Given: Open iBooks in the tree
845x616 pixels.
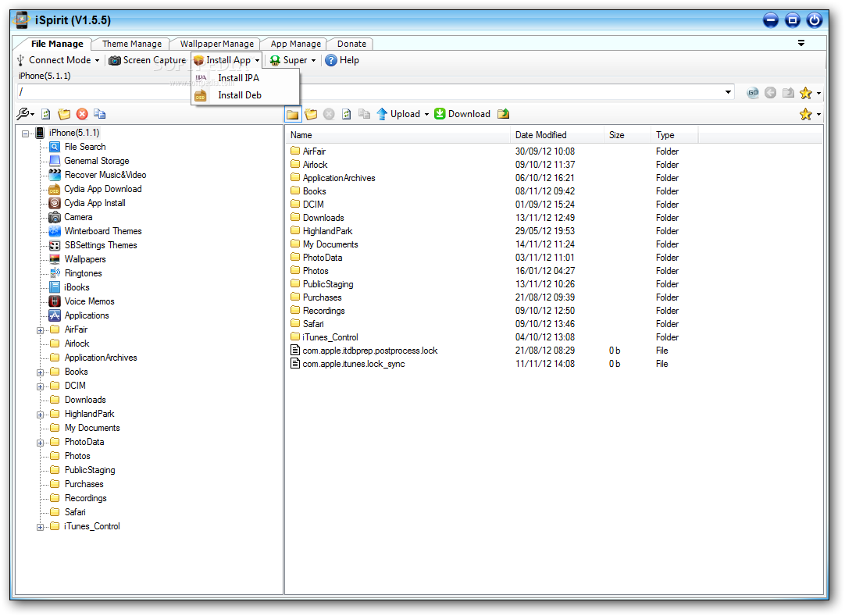Looking at the screenshot, I should pos(77,287).
